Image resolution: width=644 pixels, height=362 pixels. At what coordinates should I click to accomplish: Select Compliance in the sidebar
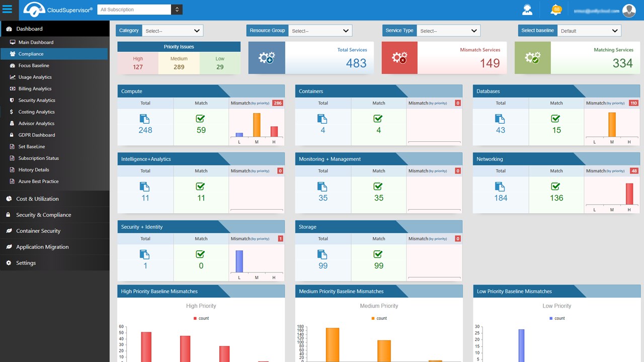[55, 54]
